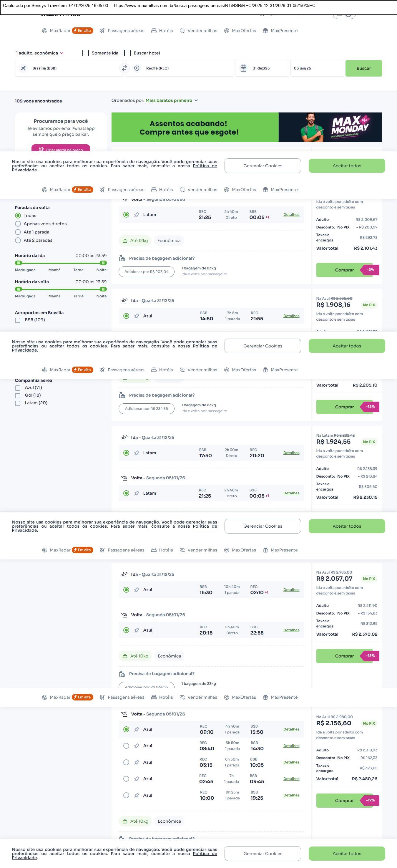Pin the Latam 17:50 outbound flight
This screenshot has width=397, height=868.
coord(137,453)
